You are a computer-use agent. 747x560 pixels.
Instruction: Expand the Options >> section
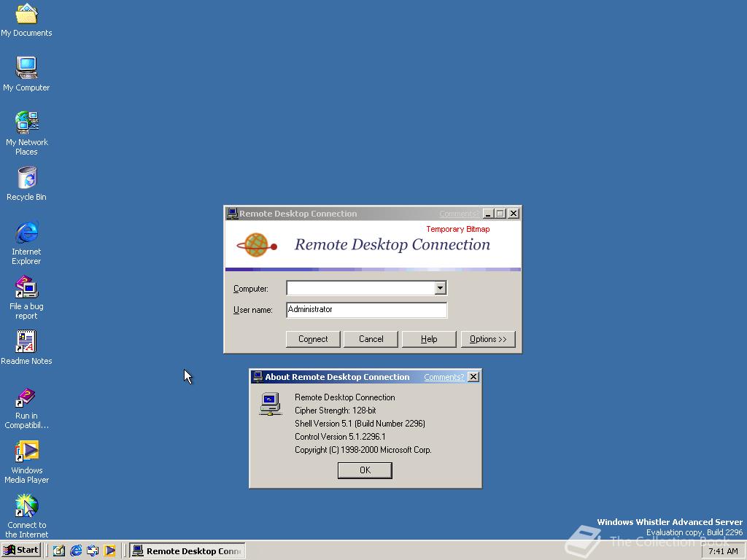click(488, 339)
